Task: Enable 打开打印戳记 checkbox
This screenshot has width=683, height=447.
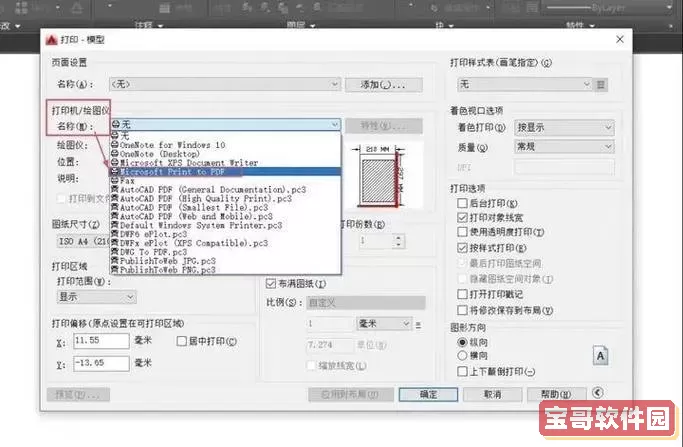Action: coord(462,294)
